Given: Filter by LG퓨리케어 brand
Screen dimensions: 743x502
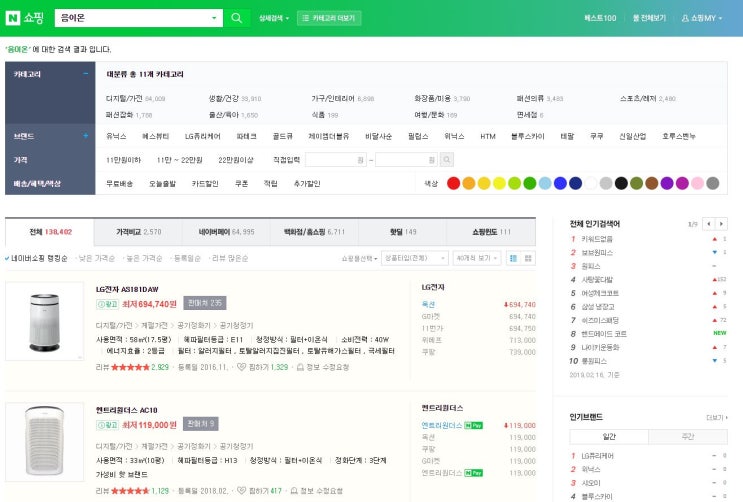Looking at the screenshot, I should [202, 136].
